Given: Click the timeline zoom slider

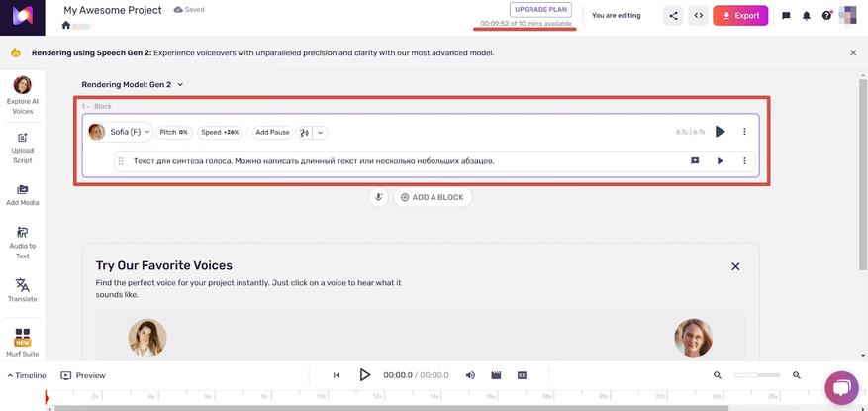Looking at the screenshot, I should pyautogui.click(x=757, y=375).
